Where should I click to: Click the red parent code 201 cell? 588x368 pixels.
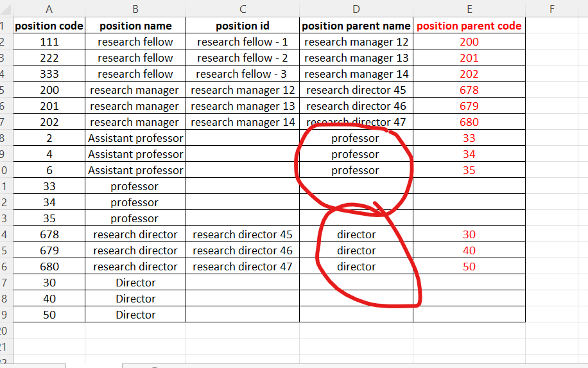click(469, 58)
